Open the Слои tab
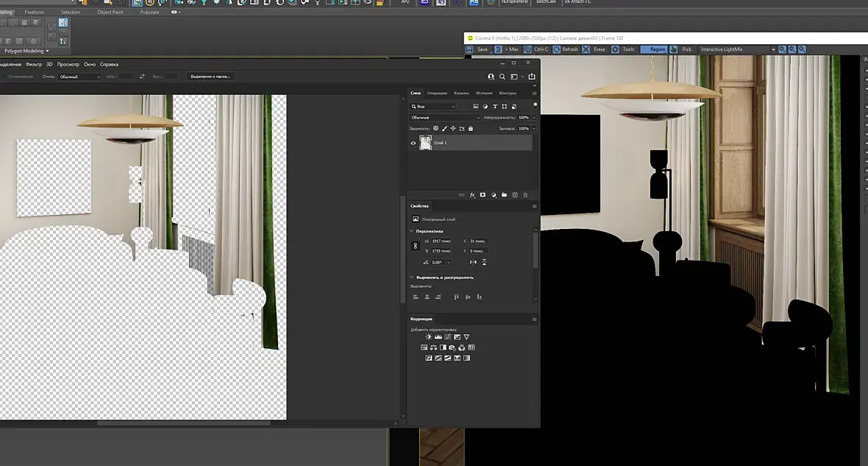868x466 pixels. 415,93
